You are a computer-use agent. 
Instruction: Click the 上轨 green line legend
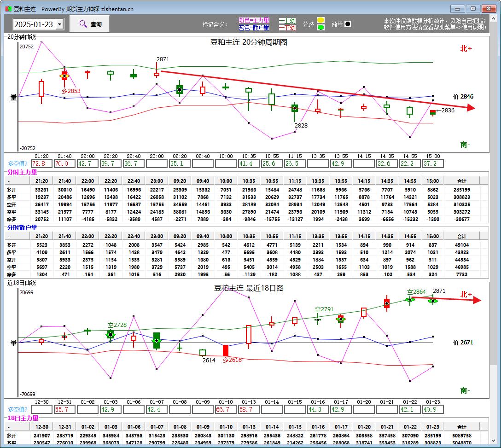(x=287, y=21)
